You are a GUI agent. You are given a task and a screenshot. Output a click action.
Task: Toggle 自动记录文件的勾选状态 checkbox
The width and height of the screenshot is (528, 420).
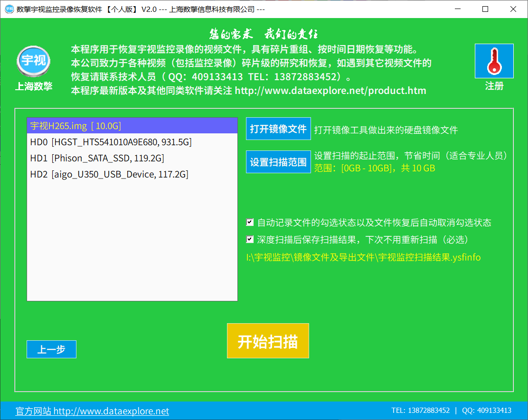(x=250, y=222)
